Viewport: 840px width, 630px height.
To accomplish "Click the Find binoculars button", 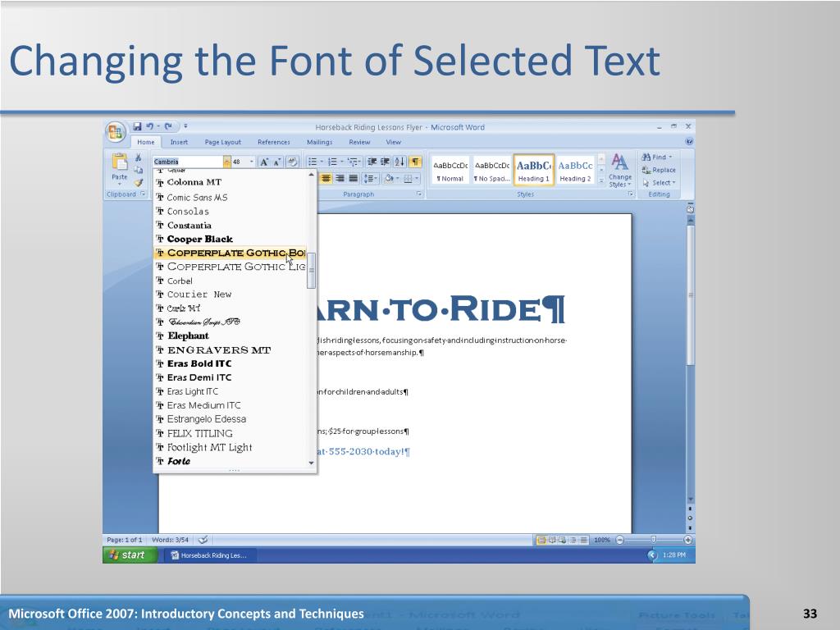I will [656, 157].
